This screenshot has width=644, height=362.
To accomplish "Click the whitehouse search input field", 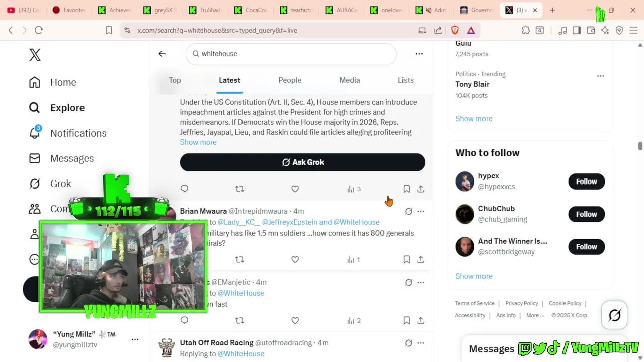I will point(291,54).
